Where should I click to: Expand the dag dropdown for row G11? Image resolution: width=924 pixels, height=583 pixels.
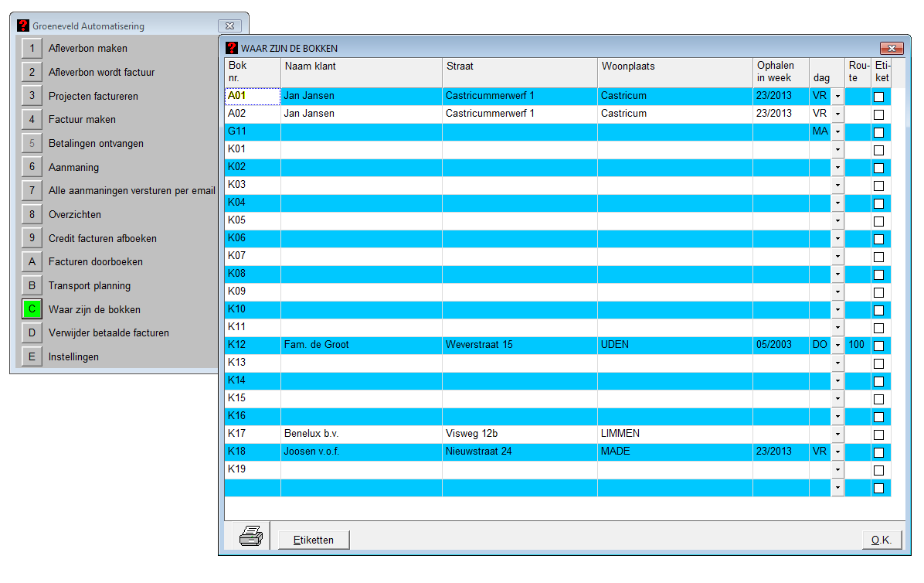pyautogui.click(x=837, y=132)
